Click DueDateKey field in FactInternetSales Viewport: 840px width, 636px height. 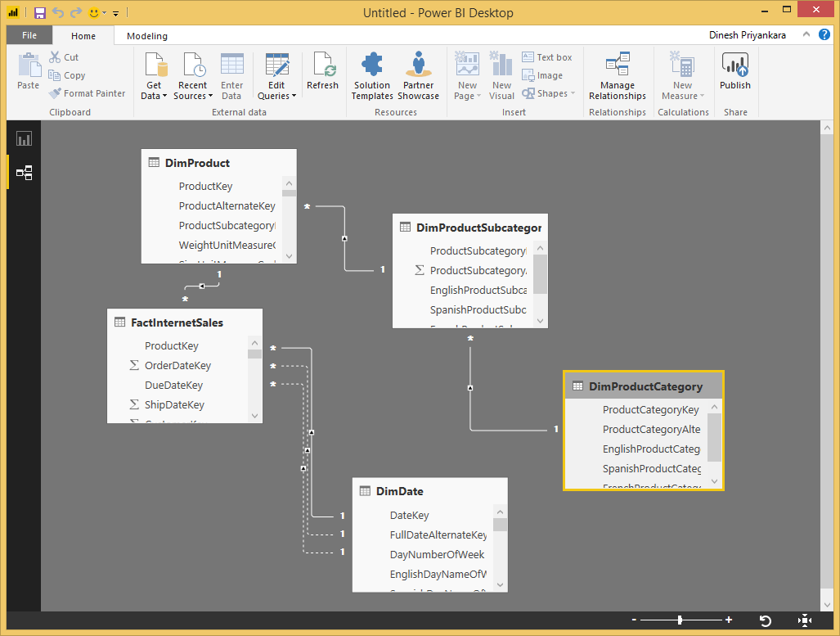tap(173, 385)
